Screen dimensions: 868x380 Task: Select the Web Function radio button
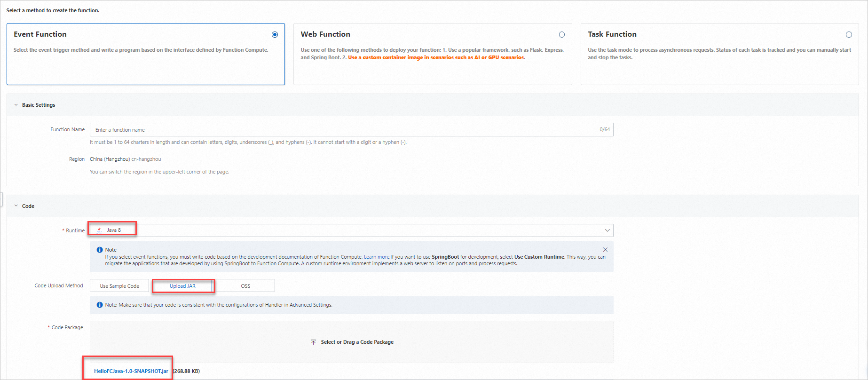pyautogui.click(x=562, y=34)
